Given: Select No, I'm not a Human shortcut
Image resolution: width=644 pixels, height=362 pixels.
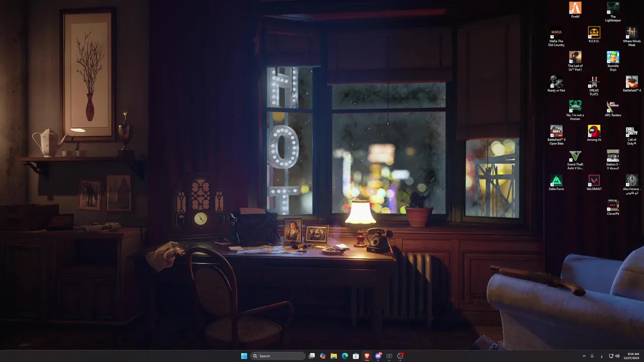Looking at the screenshot, I should coord(575,111).
